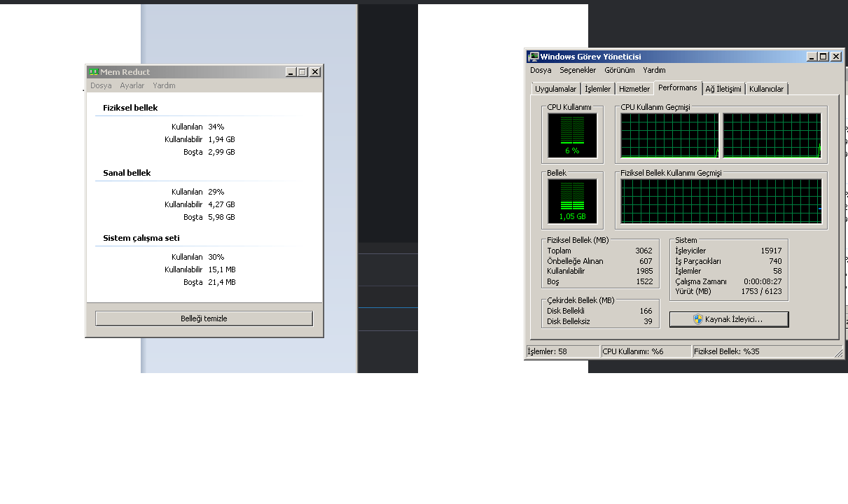
Task: Switch to the İşlemler tab
Action: 598,89
